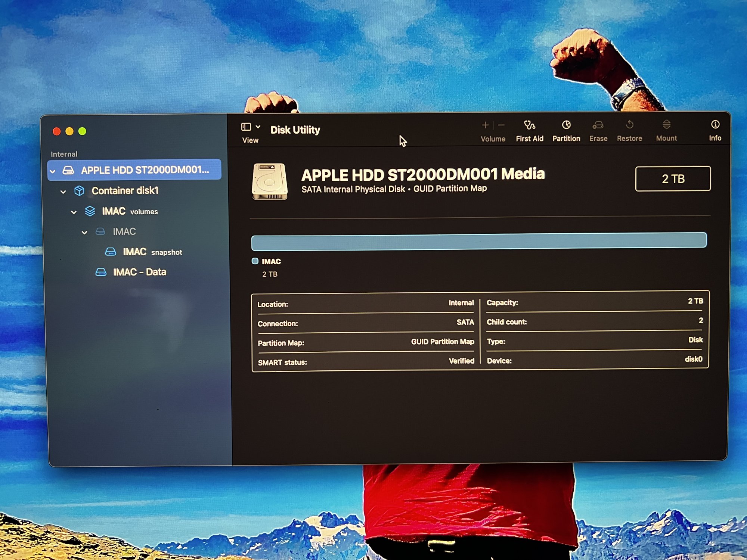
Task: Click the IMAC legend color swatch
Action: point(255,261)
